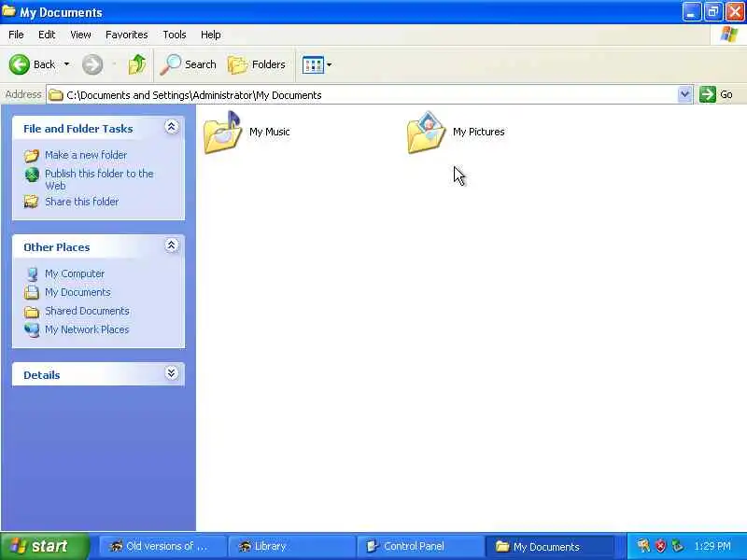
Task: Open the File menu
Action: 16,35
